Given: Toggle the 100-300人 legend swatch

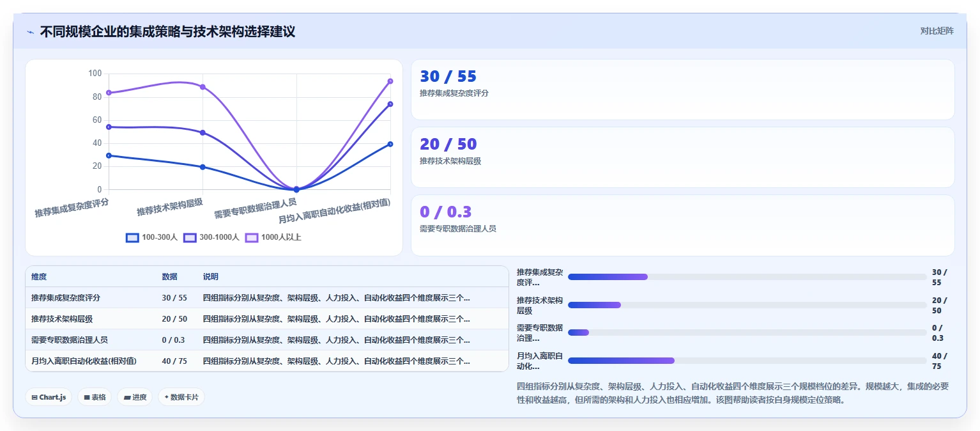Looking at the screenshot, I should click(132, 237).
